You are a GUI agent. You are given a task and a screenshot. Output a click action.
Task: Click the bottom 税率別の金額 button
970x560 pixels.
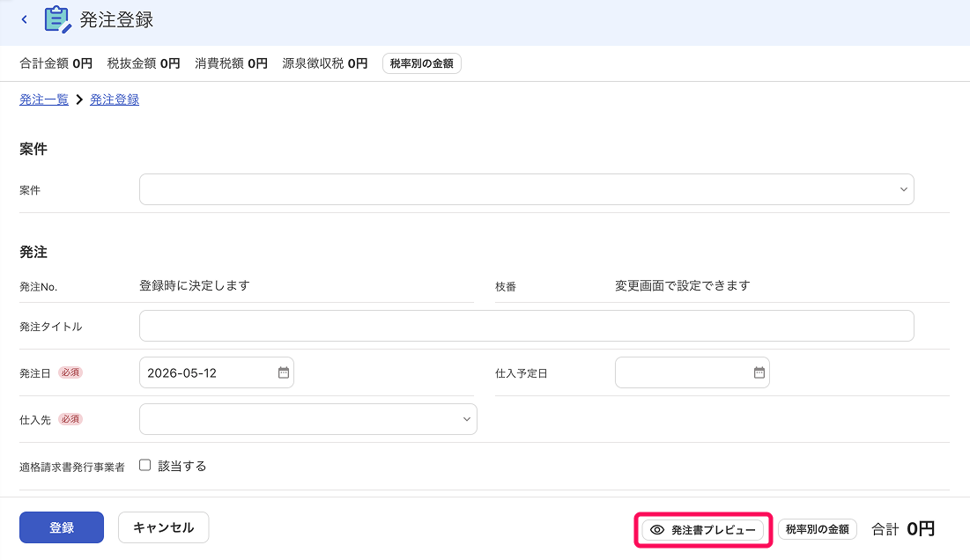[x=818, y=529]
